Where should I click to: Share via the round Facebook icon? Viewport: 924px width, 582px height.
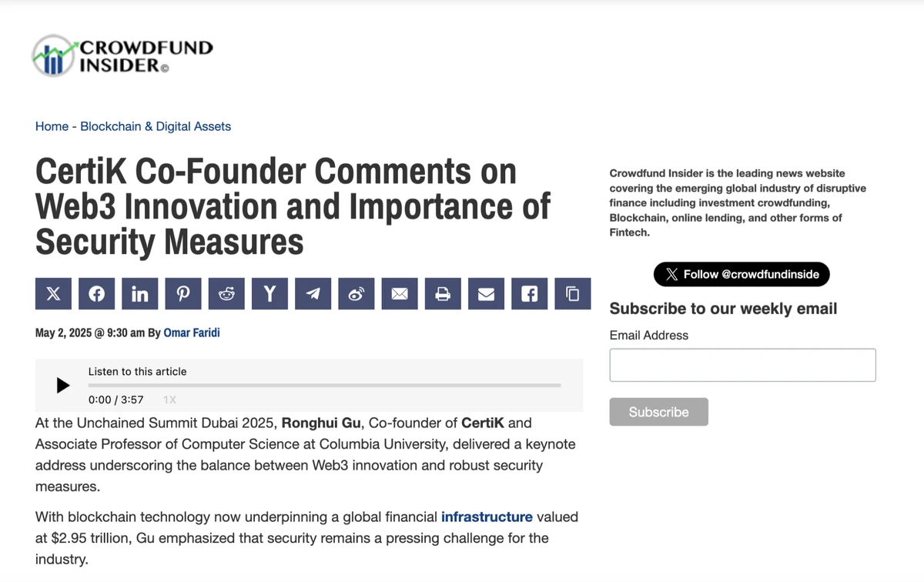point(97,294)
